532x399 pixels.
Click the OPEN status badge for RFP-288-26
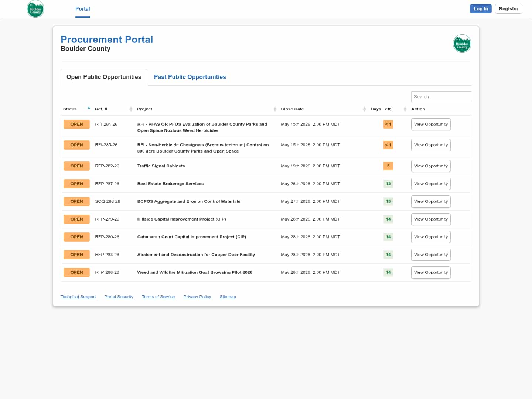pos(76,272)
